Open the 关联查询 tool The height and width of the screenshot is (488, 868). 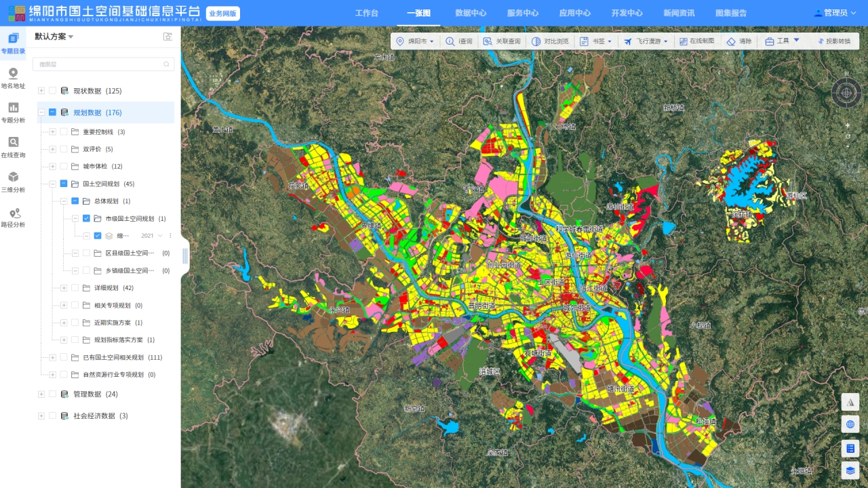pyautogui.click(x=502, y=41)
